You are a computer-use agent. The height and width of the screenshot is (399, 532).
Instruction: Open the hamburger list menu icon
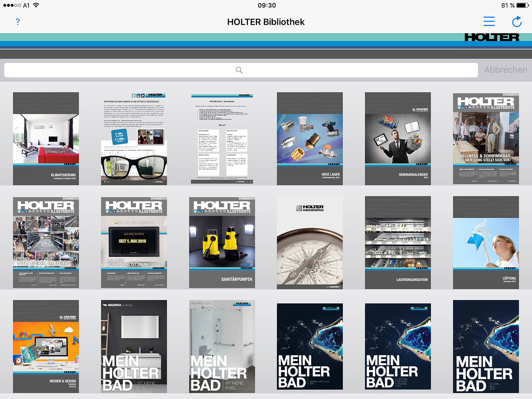(489, 21)
